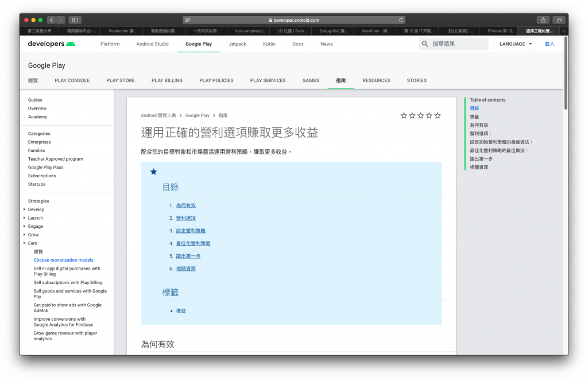The image size is (588, 381).
Task: Click the Google Play breadcrumb link
Action: click(x=198, y=115)
